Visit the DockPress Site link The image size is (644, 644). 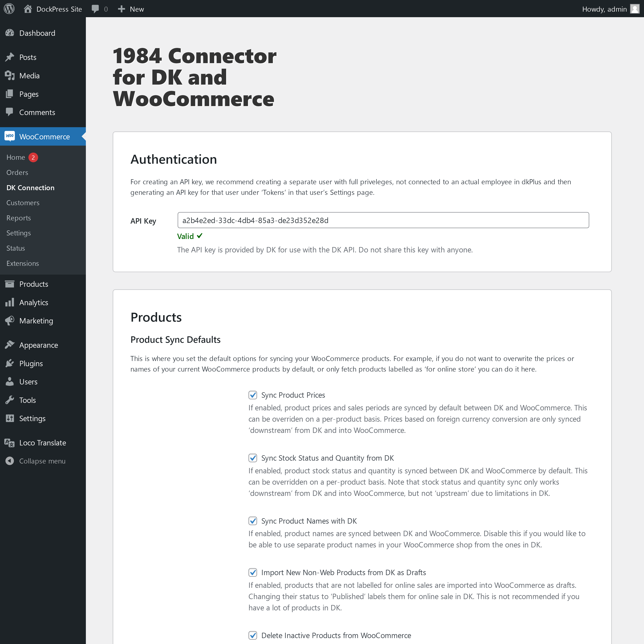tap(59, 9)
